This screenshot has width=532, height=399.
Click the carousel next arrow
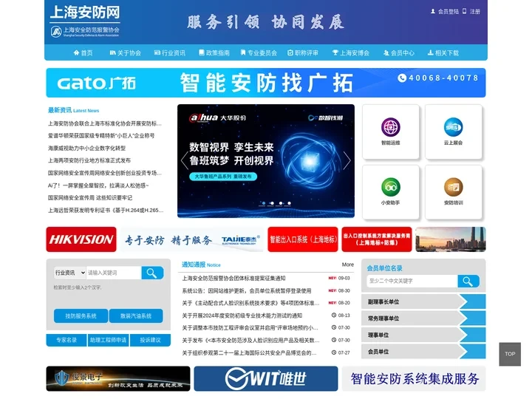[x=347, y=160]
